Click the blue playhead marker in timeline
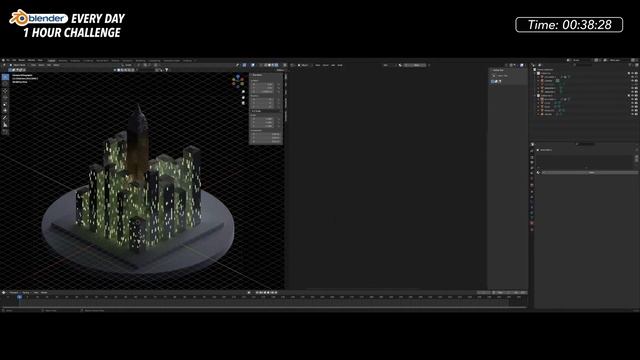 [x=20, y=297]
